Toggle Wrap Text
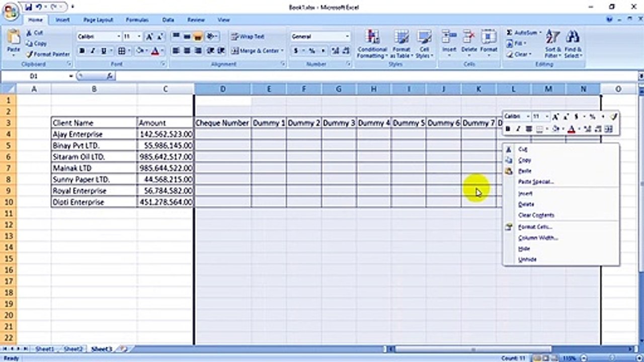 point(248,37)
